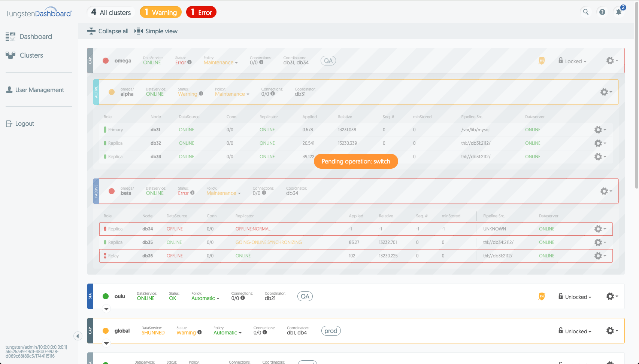The height and width of the screenshot is (364, 639).
Task: Click the omega Status Error info icon
Action: [190, 62]
